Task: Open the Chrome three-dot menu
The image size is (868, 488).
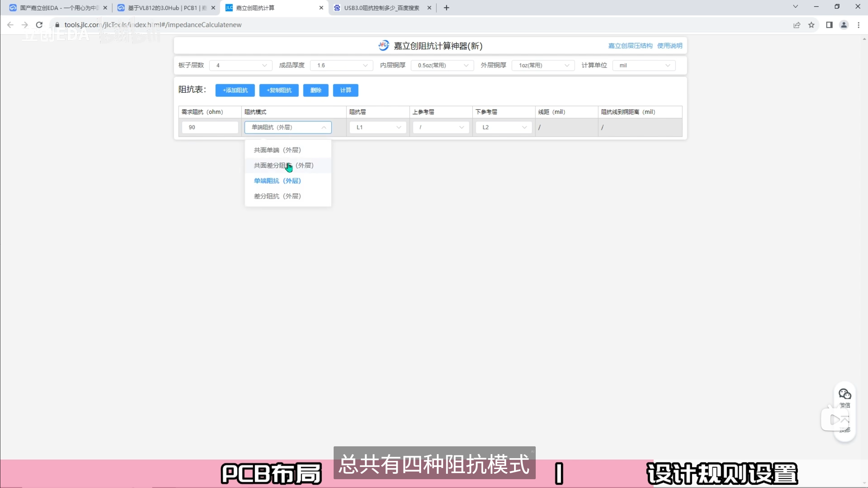Action: tap(859, 25)
